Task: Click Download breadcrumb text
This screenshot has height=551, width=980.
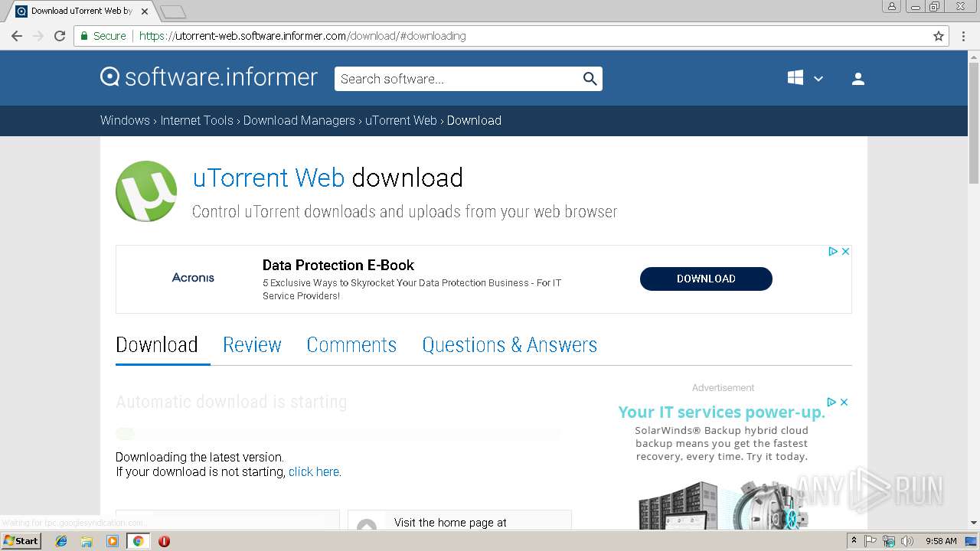Action: [474, 120]
